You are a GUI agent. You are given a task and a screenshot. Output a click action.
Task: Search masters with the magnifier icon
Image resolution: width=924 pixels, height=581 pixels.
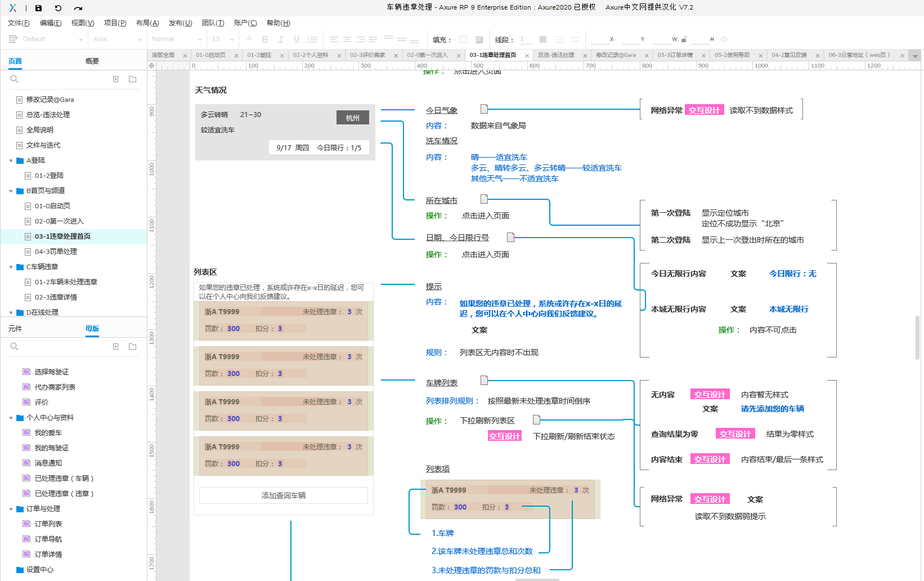(15, 347)
